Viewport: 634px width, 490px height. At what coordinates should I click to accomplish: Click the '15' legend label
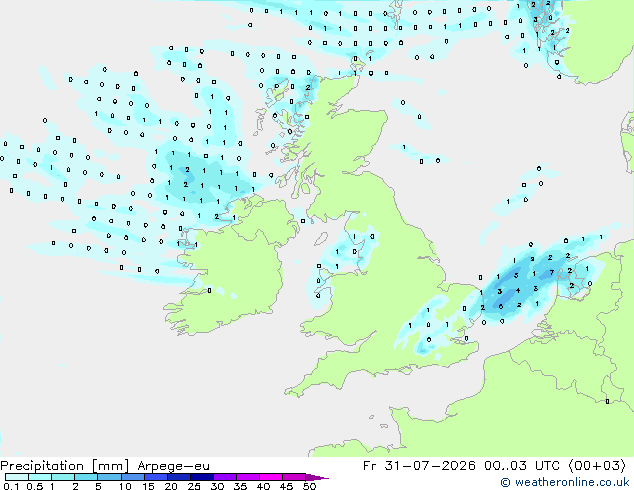click(x=148, y=486)
